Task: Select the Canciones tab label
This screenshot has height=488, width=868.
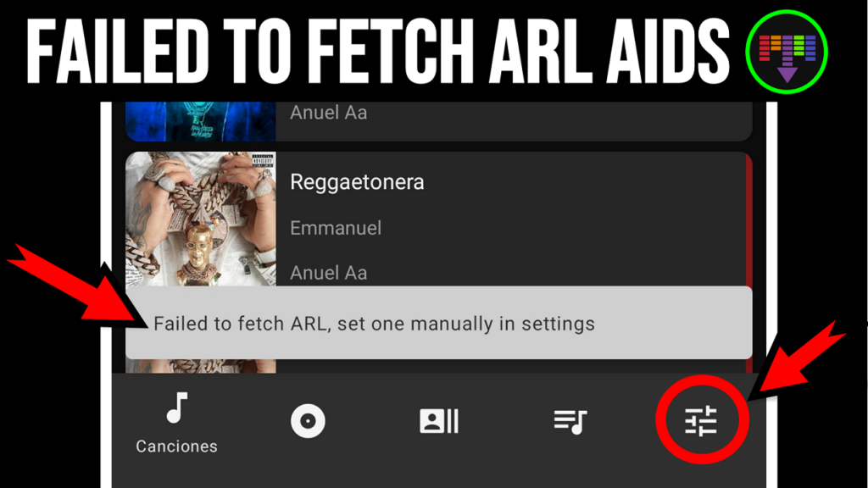Action: [176, 446]
